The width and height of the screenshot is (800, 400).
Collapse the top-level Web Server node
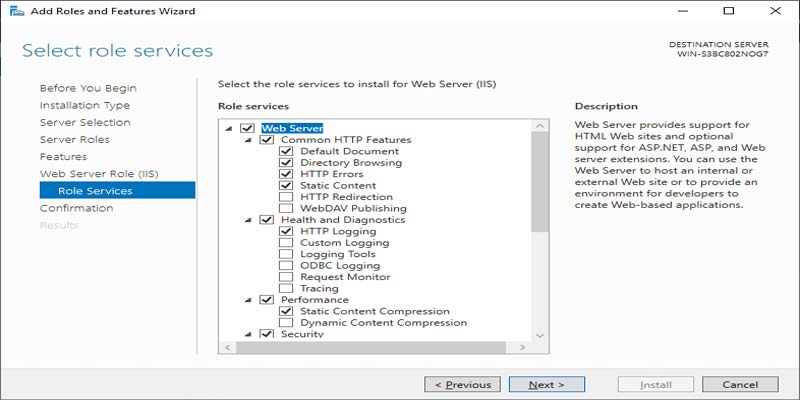(229, 128)
